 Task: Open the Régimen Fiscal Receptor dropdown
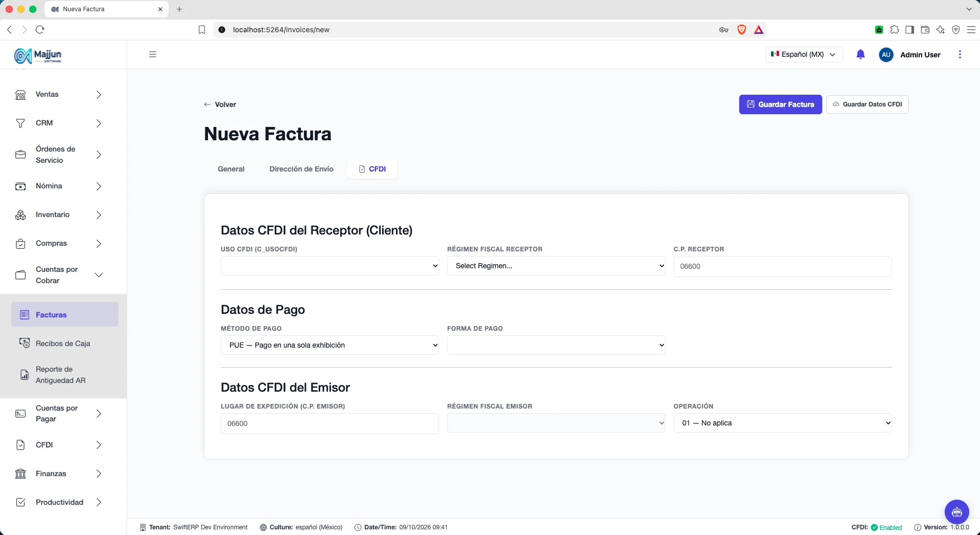click(x=556, y=266)
